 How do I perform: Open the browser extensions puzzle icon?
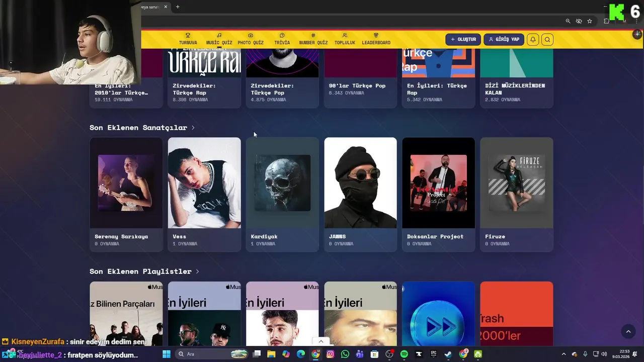click(x=606, y=21)
